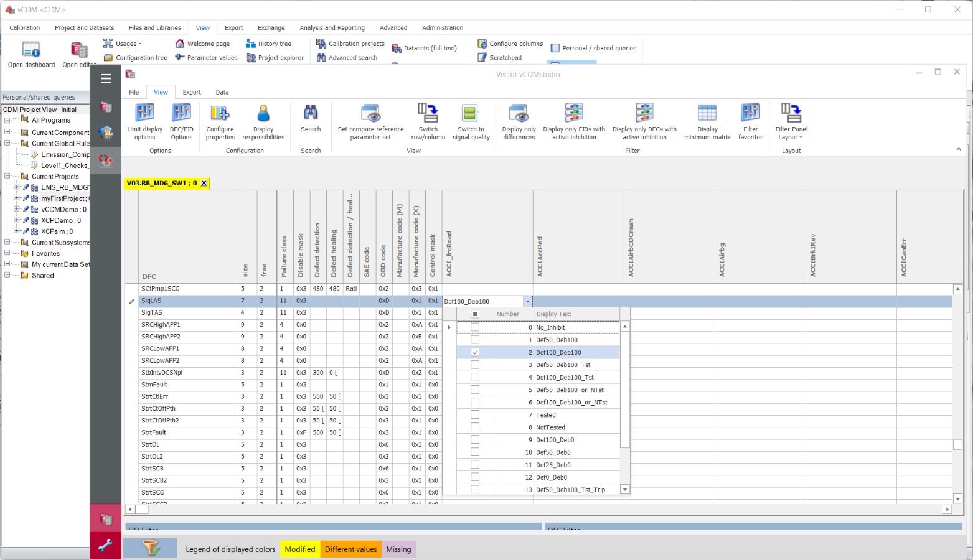Display only FIDs with active inhibition
973x560 pixels.
(574, 122)
